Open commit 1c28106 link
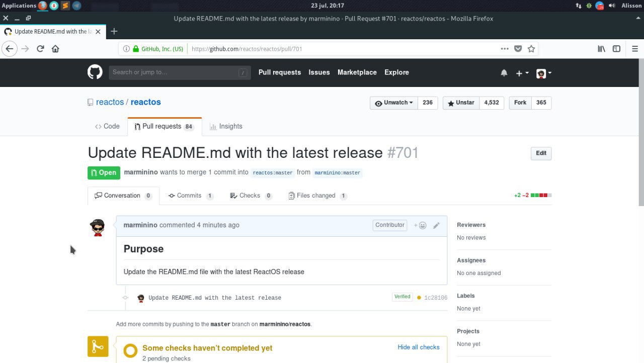644x363 pixels. (435, 298)
